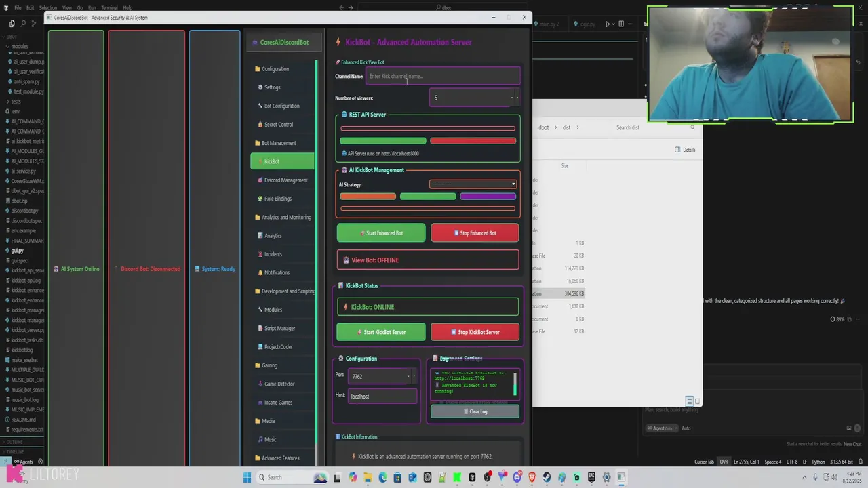Image resolution: width=868 pixels, height=488 pixels.
Task: Open File Explorer from taskbar
Action: pos(368,477)
